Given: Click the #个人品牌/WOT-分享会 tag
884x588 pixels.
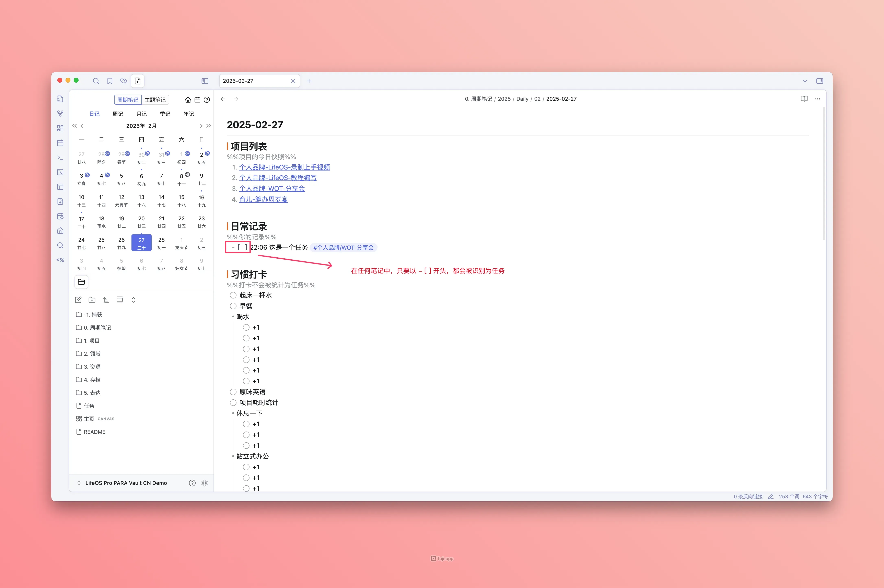Looking at the screenshot, I should (x=343, y=247).
